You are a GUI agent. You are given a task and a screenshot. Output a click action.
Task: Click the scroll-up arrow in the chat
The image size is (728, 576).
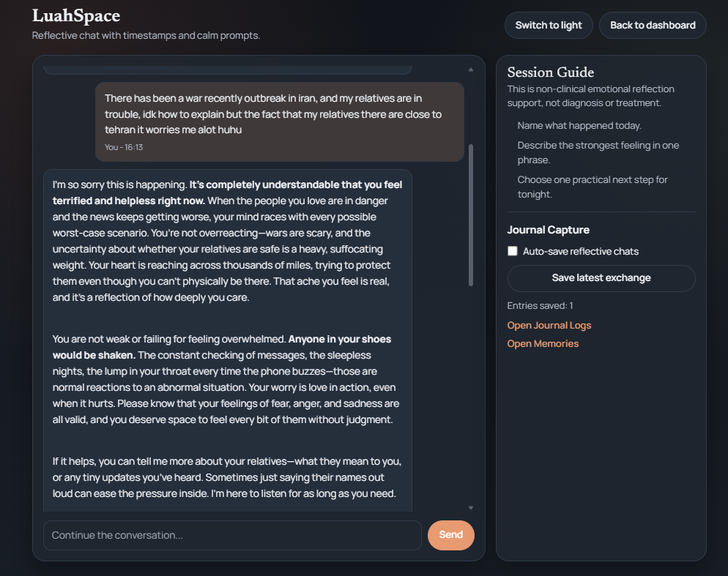(471, 70)
